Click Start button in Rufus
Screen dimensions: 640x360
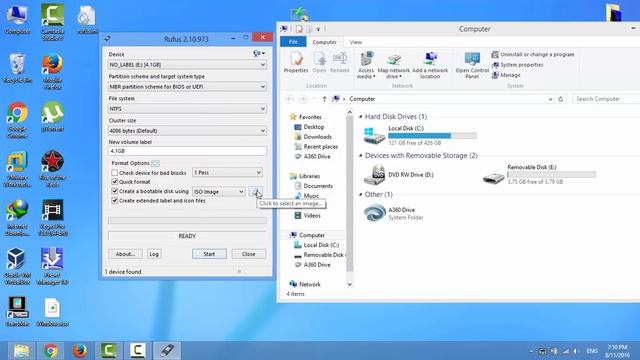pos(209,254)
